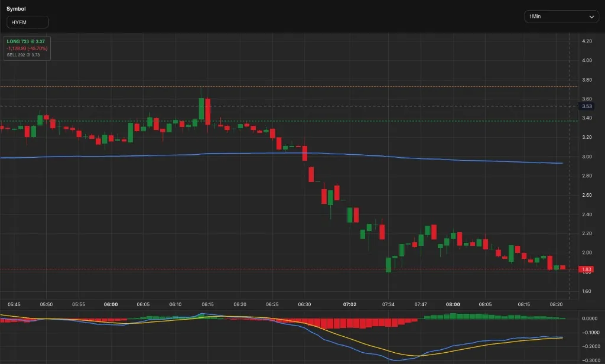
Task: Click the bold 08:00 time label
Action: click(453, 304)
